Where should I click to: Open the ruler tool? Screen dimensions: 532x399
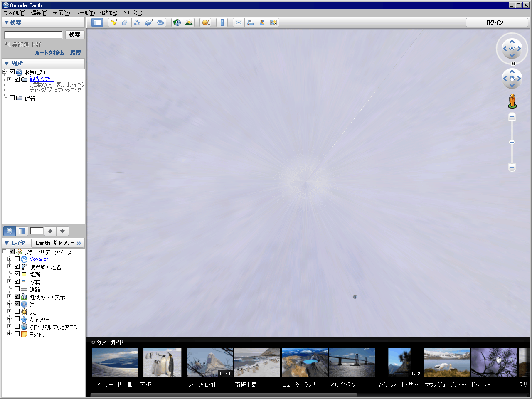(x=222, y=22)
